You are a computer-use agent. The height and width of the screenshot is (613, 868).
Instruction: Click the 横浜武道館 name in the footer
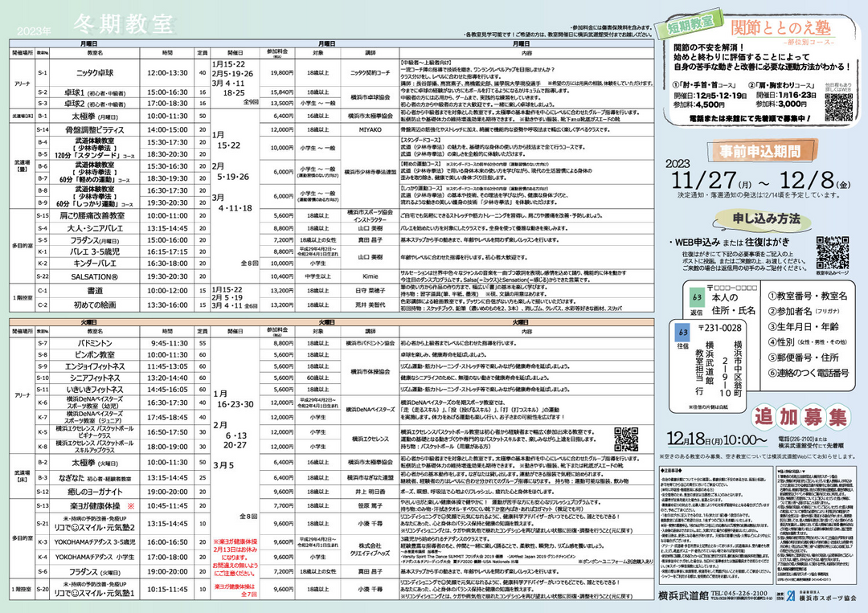coord(684,596)
